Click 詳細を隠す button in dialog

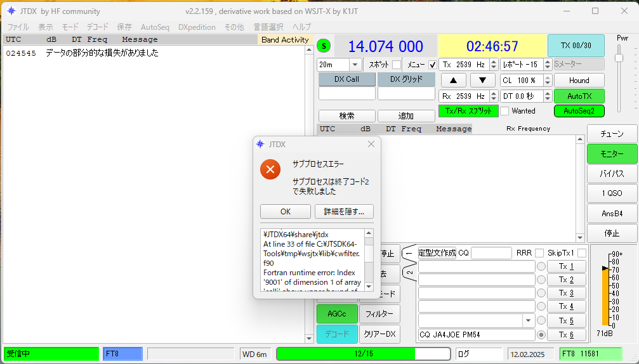(x=344, y=211)
